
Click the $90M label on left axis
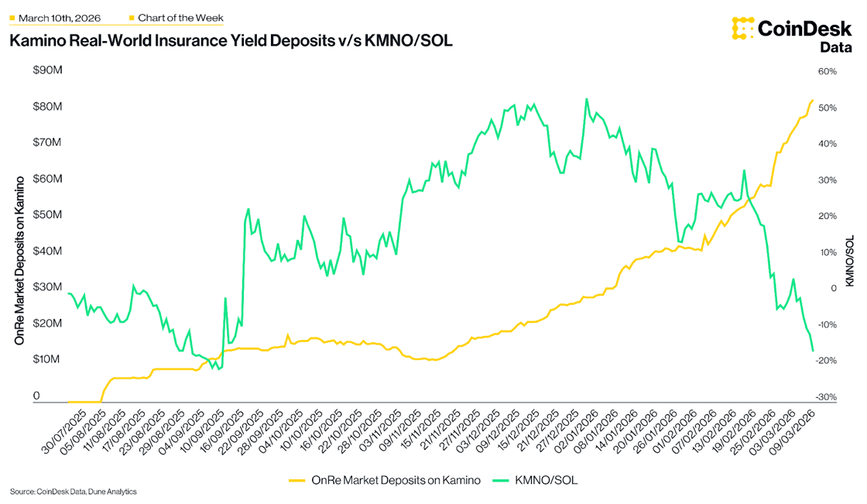(47, 70)
